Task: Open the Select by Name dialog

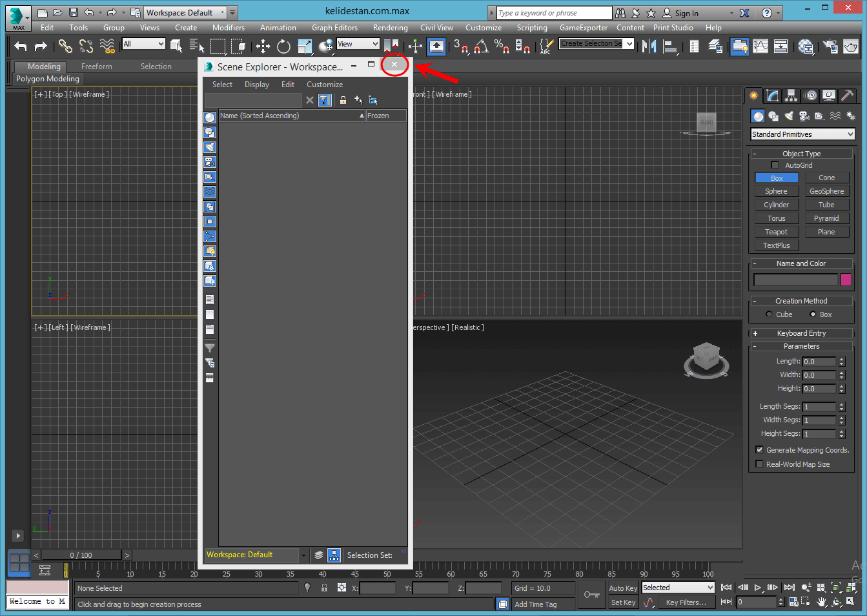Action: click(x=197, y=45)
